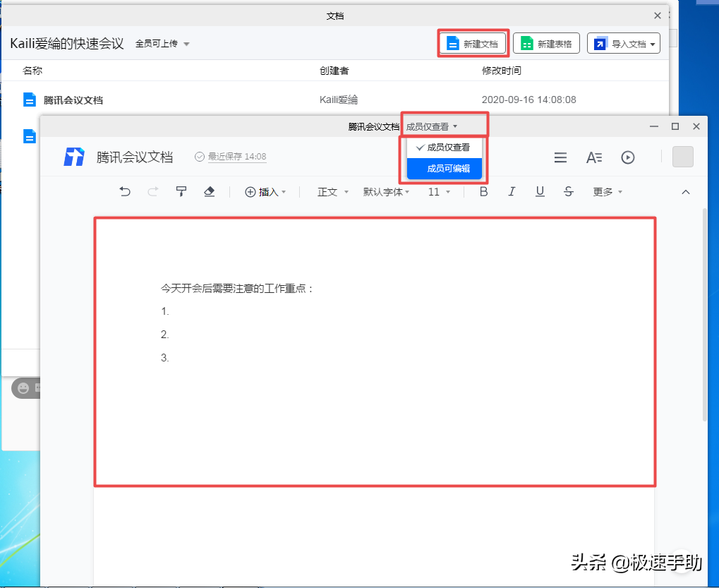Click list item 1. in the document
The height and width of the screenshot is (588, 719).
click(165, 311)
